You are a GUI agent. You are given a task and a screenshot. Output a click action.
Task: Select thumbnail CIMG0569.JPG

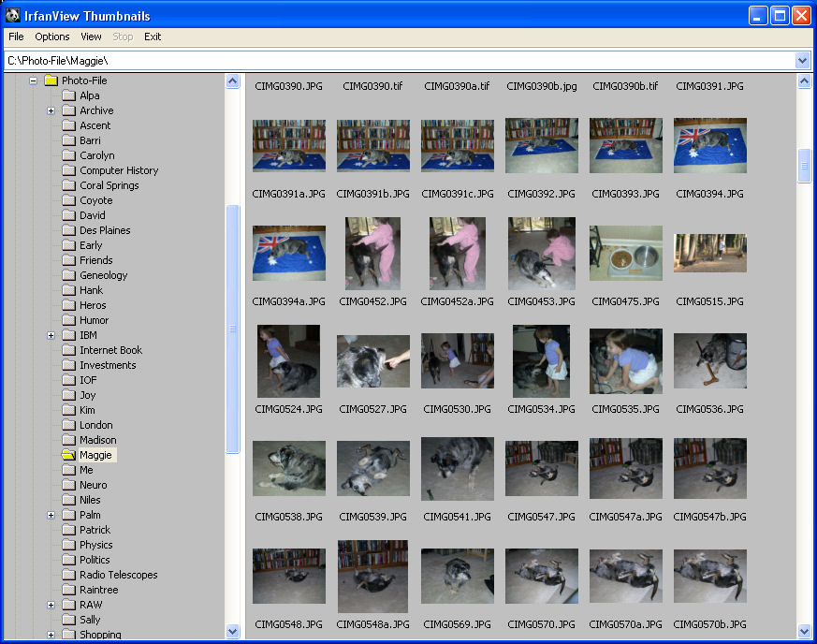pyautogui.click(x=458, y=577)
